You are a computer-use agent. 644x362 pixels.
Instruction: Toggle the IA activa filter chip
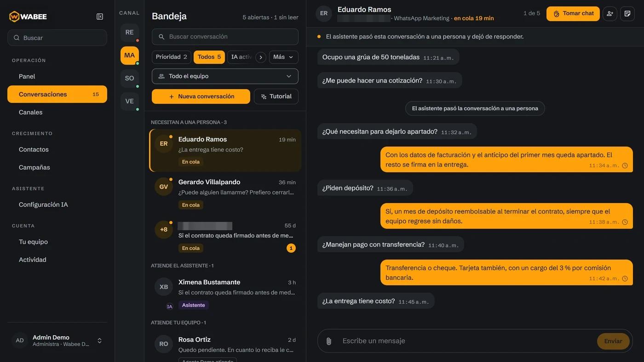tap(241, 57)
